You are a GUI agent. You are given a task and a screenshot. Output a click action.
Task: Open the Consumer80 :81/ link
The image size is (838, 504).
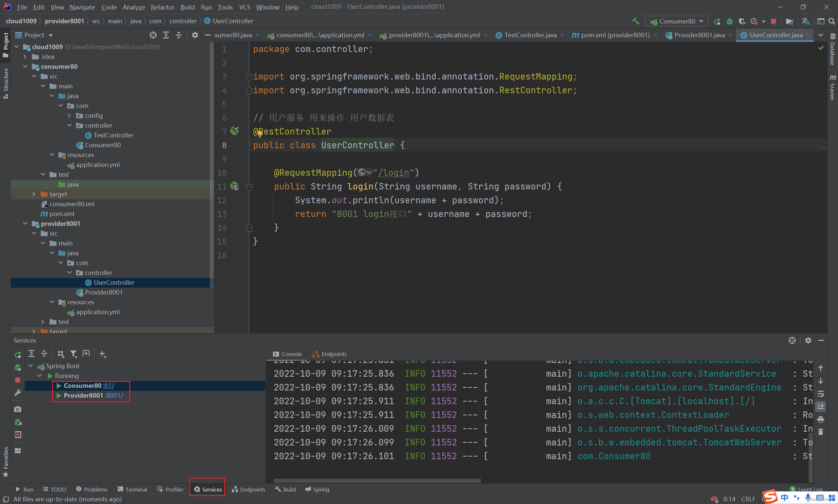109,386
